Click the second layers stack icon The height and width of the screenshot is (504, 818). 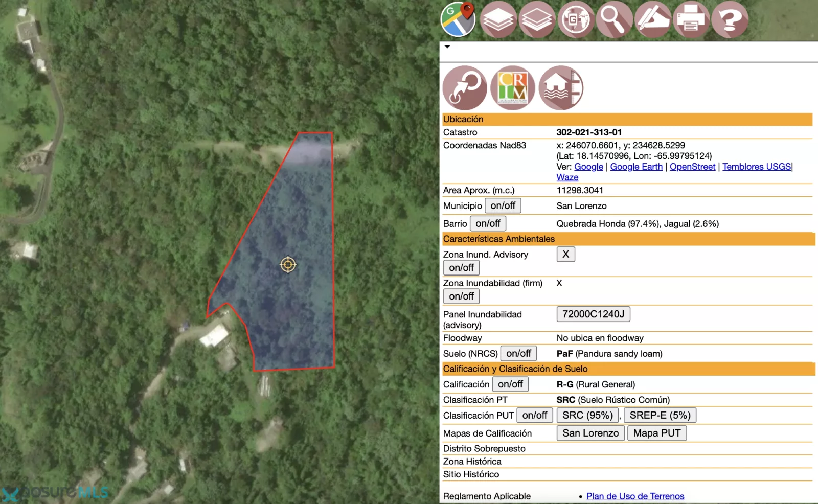537,19
